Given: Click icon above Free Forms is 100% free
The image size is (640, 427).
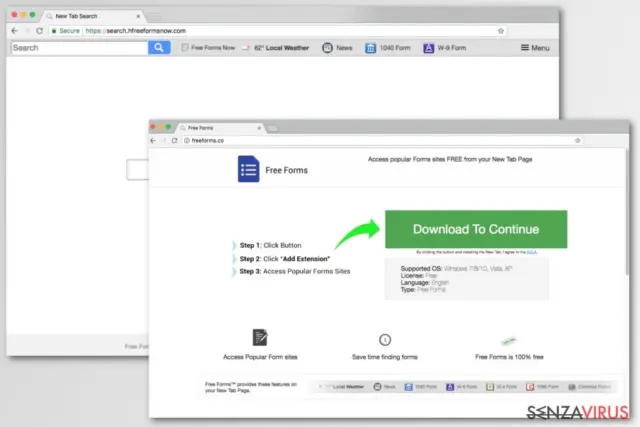Looking at the screenshot, I should 509,340.
